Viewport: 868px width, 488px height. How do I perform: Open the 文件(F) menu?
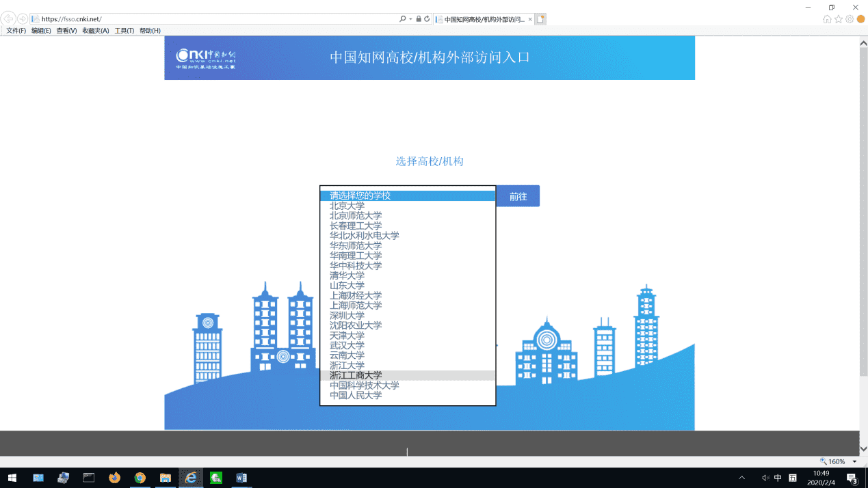16,31
